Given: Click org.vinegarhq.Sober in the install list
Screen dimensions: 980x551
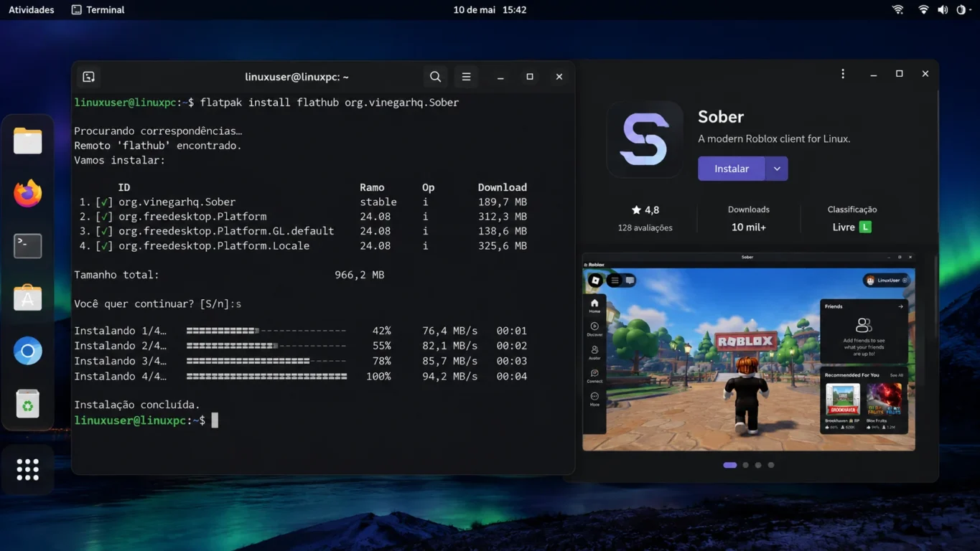Looking at the screenshot, I should tap(177, 202).
